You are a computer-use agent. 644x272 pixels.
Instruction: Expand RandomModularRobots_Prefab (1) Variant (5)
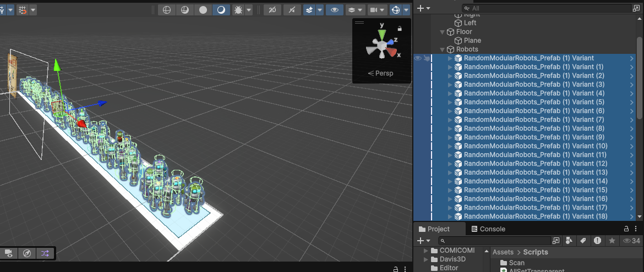[x=450, y=102]
